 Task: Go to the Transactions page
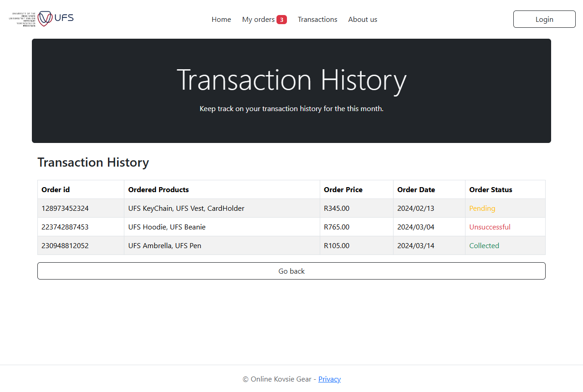pyautogui.click(x=317, y=19)
